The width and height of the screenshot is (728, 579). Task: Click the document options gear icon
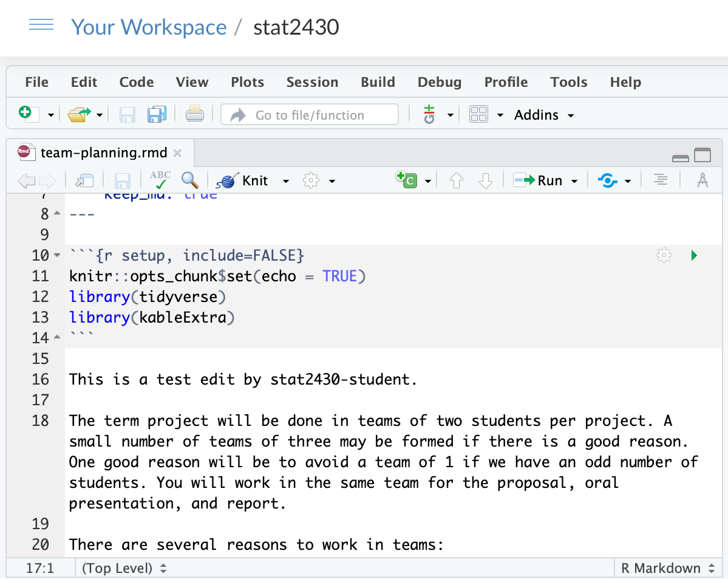click(x=311, y=180)
